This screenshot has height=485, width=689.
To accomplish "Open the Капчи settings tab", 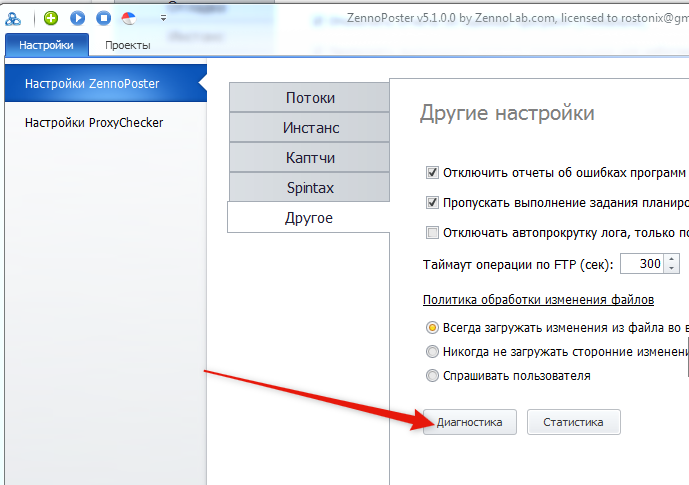I will tap(309, 157).
